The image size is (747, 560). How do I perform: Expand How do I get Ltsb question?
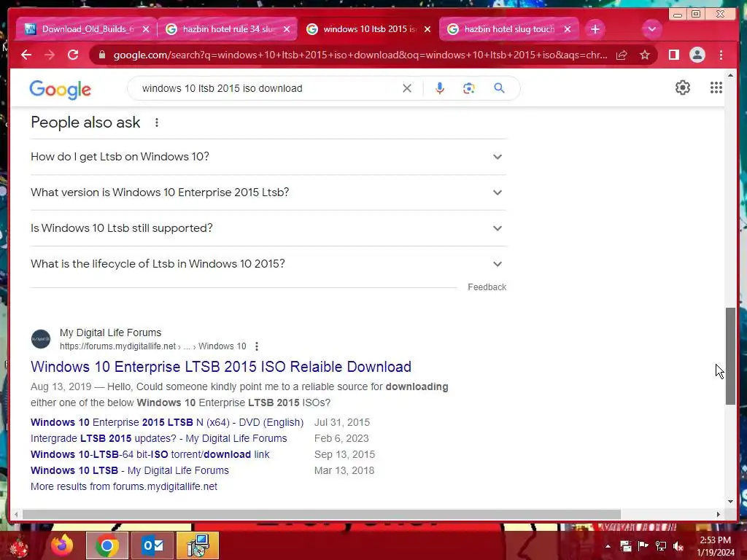(268, 157)
